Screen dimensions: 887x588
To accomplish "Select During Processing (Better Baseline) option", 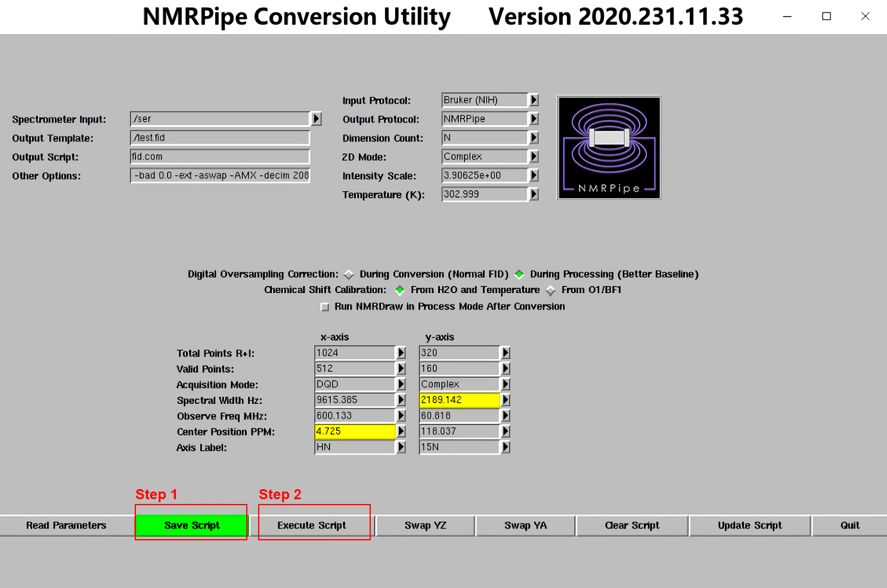I will [x=519, y=275].
